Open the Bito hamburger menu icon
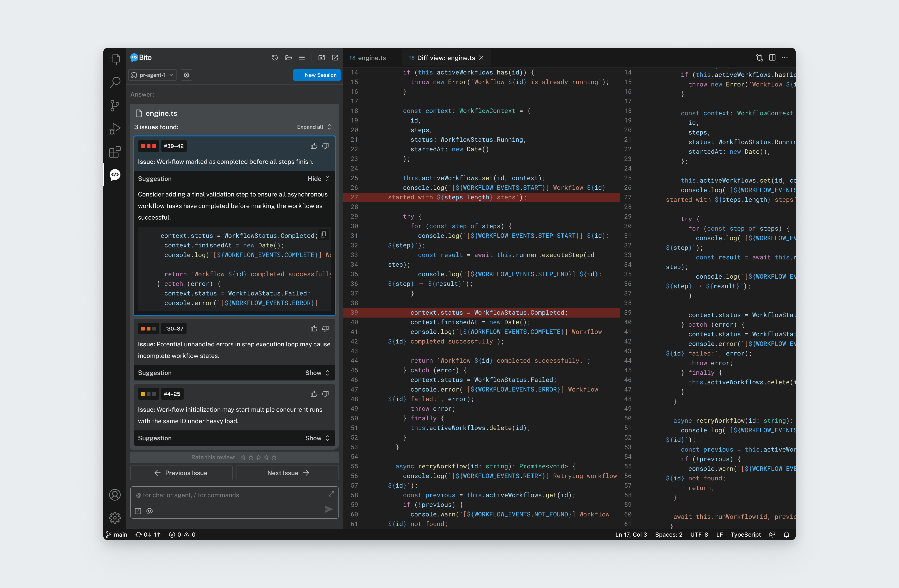The image size is (899, 588). tap(301, 58)
